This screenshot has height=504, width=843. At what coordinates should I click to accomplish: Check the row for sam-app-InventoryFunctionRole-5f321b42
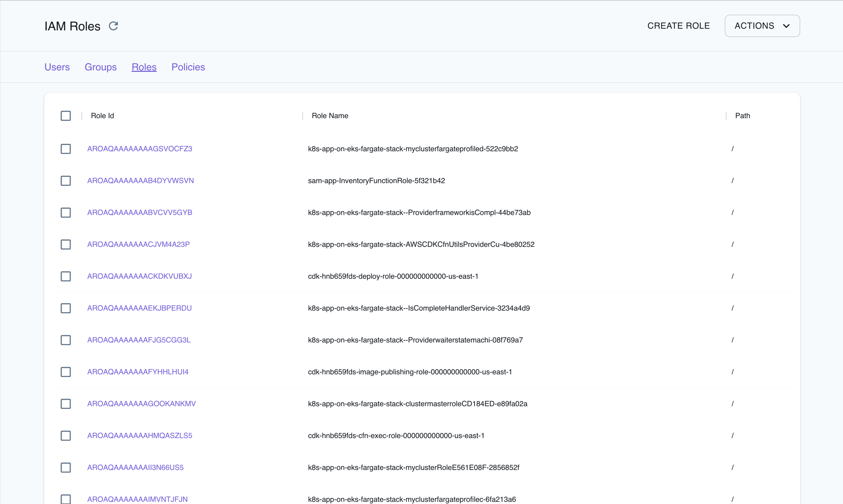pyautogui.click(x=66, y=181)
